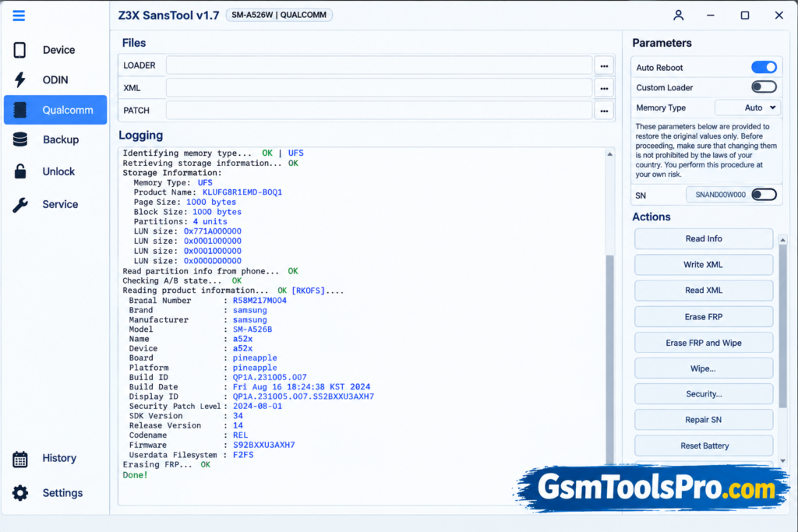Open the Unlock section
This screenshot has width=798, height=532.
click(55, 171)
